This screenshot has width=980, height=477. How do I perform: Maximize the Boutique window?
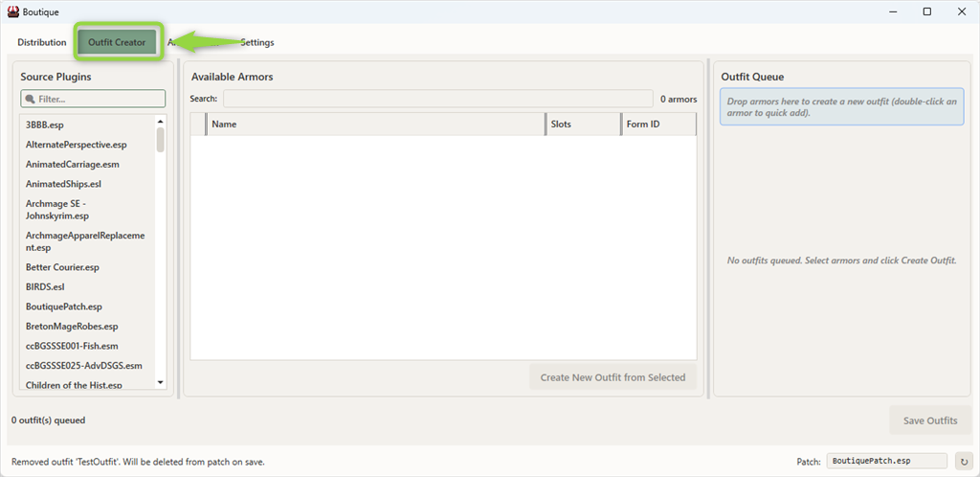click(x=926, y=11)
